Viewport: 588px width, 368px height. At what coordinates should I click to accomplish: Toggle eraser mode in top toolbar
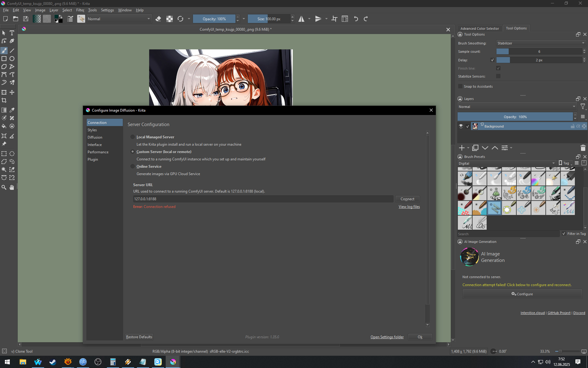coord(158,19)
